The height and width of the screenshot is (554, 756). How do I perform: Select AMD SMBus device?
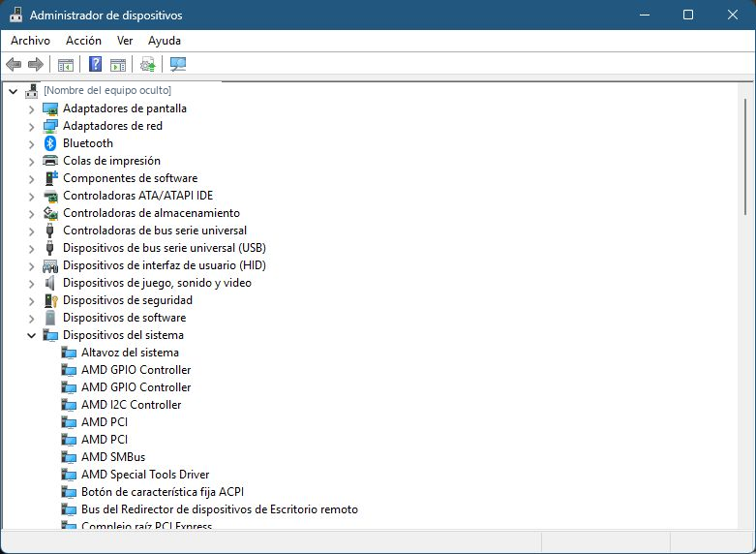113,457
